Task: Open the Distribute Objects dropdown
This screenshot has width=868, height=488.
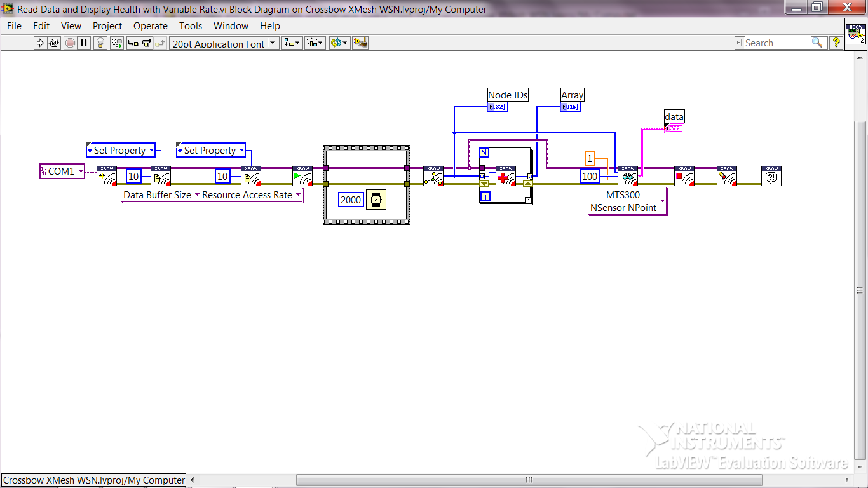Action: (315, 43)
